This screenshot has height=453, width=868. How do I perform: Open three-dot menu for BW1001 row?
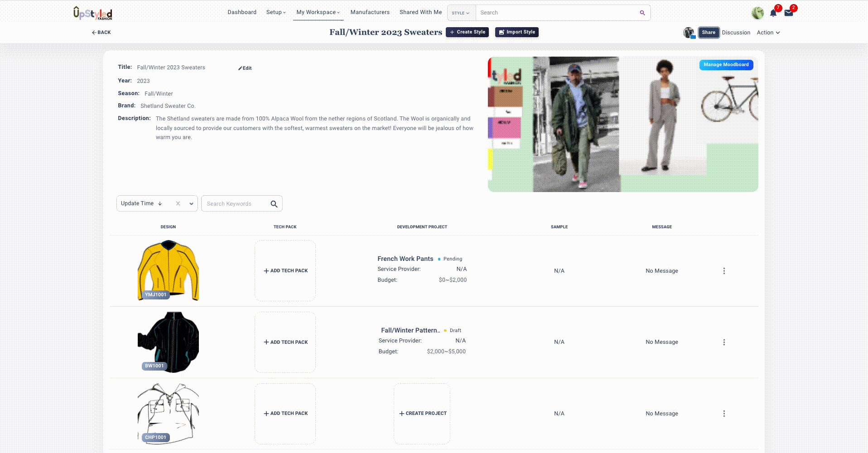pyautogui.click(x=723, y=342)
